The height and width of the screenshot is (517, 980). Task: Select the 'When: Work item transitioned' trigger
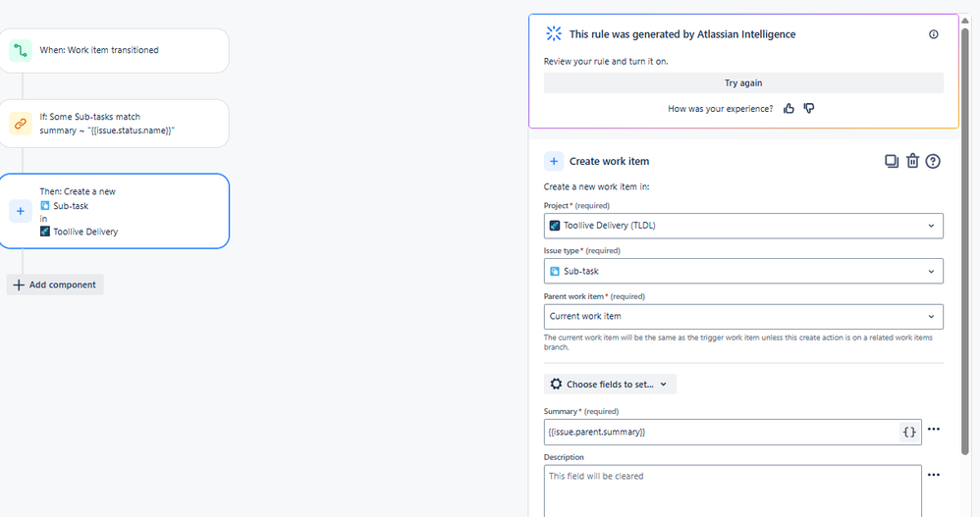114,51
